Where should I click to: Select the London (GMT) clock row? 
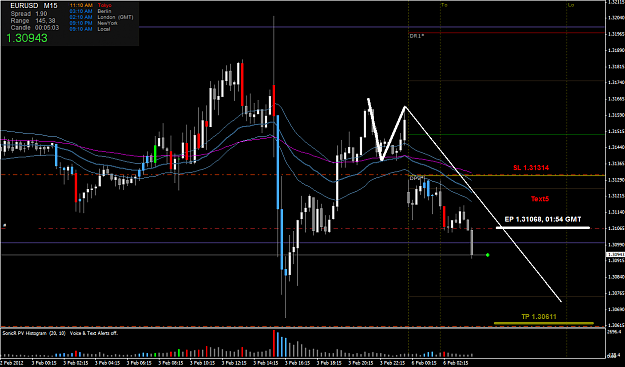click(101, 18)
